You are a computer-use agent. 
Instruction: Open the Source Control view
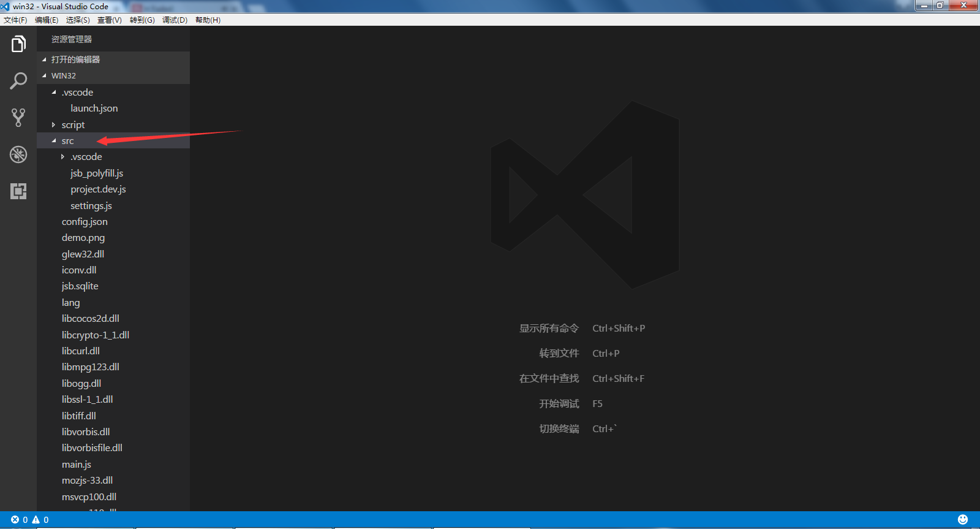point(18,118)
